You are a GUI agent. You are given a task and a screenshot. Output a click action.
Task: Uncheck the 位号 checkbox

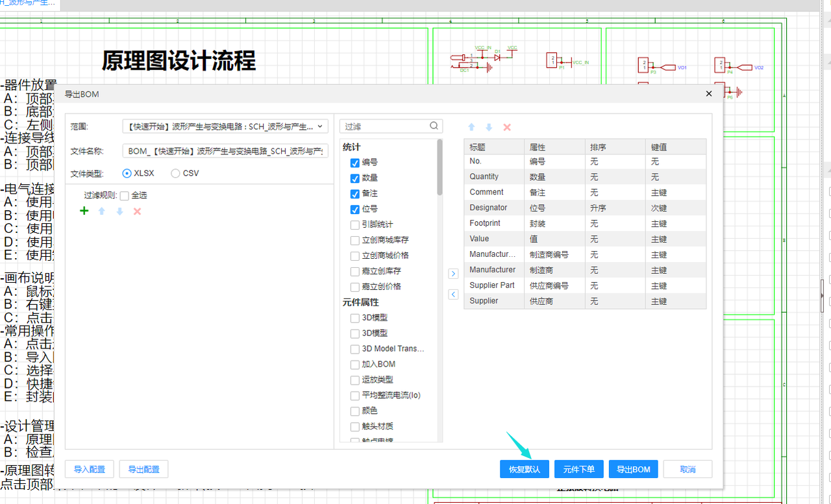[355, 210]
